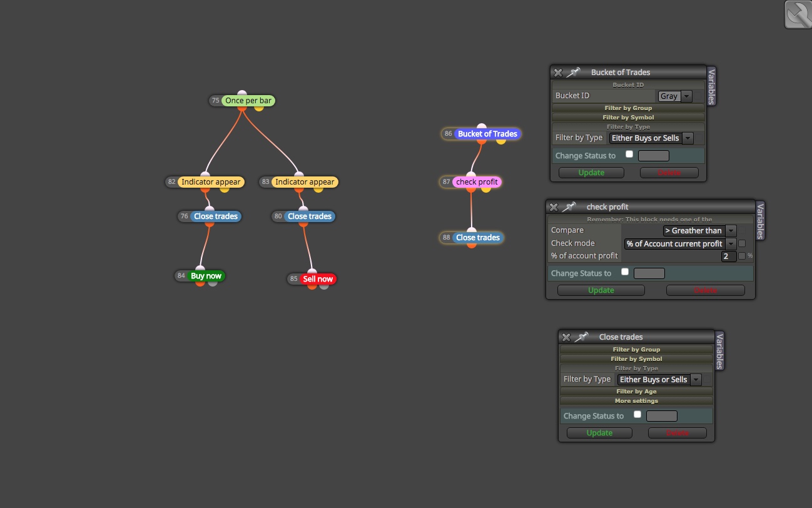The width and height of the screenshot is (812, 508).
Task: Select the Bucket of Trades block 86
Action: pos(487,134)
